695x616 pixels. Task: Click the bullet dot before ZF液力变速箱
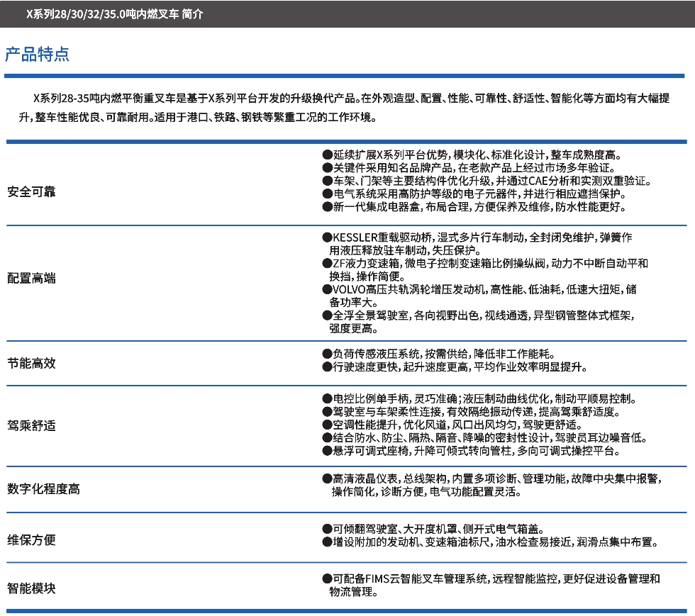327,264
